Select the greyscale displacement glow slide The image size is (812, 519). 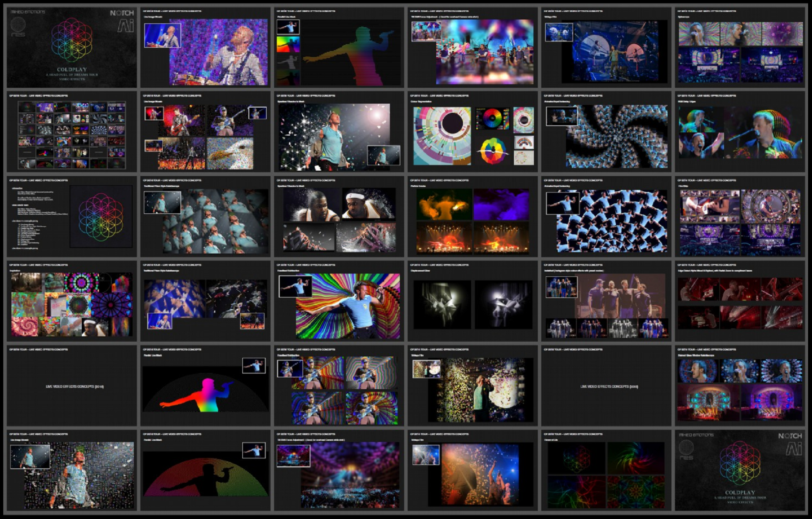coord(473,301)
